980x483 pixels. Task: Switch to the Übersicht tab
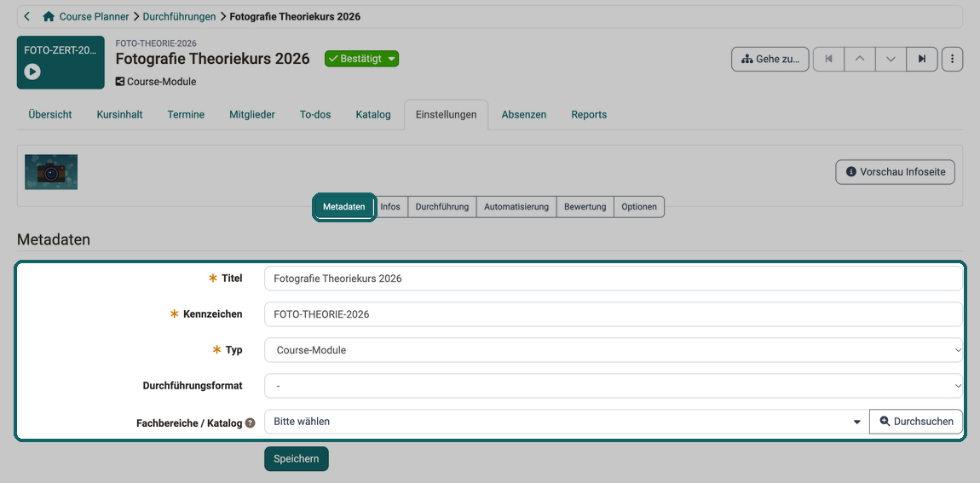click(x=50, y=115)
